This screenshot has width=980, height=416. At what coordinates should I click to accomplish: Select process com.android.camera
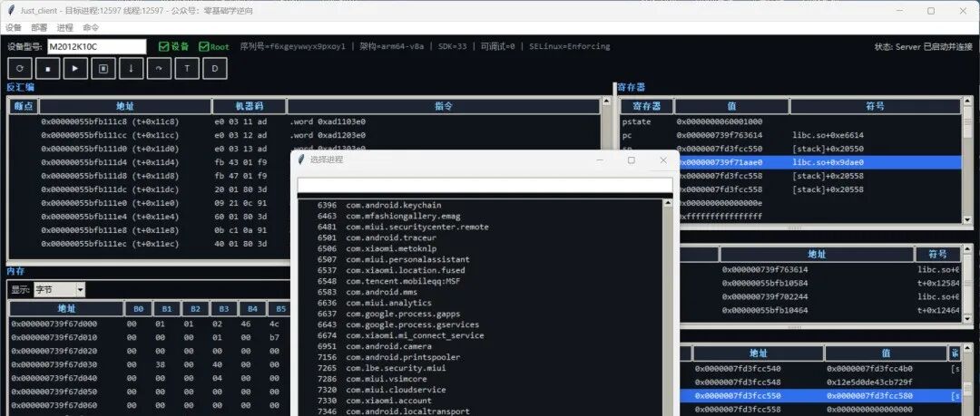click(x=480, y=346)
